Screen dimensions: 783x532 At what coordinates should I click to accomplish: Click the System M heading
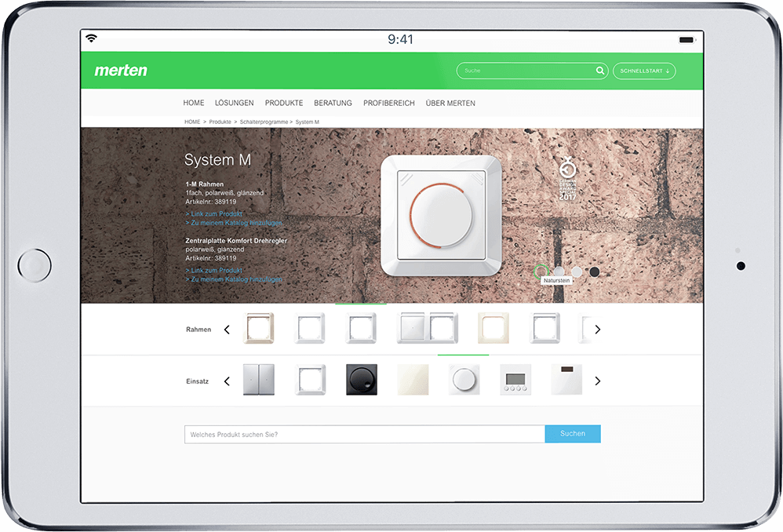point(217,160)
